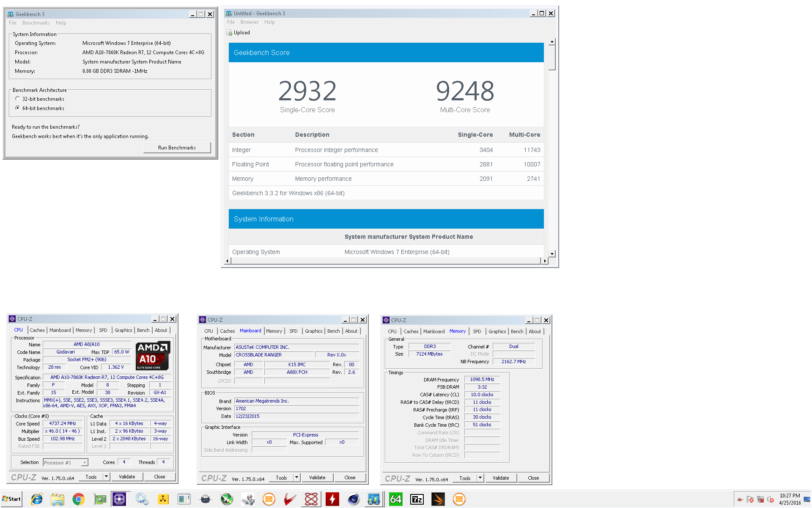
Task: Click the Geekbench 3.3.2 version text row
Action: [x=386, y=193]
